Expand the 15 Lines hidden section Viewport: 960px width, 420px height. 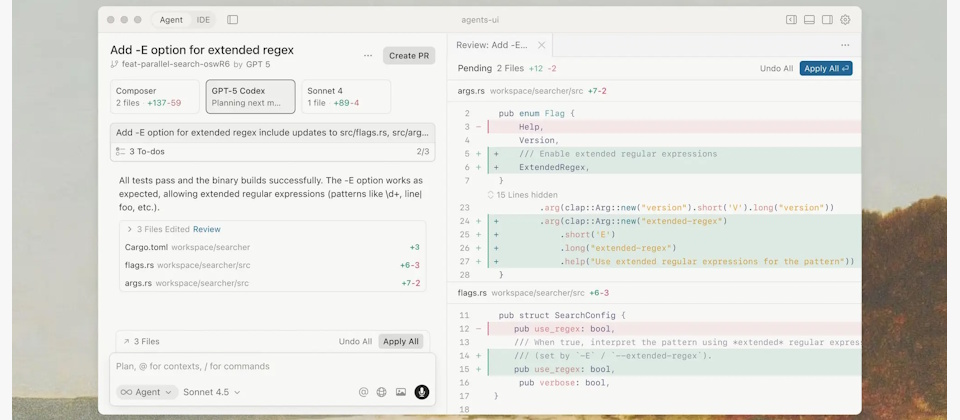click(522, 194)
